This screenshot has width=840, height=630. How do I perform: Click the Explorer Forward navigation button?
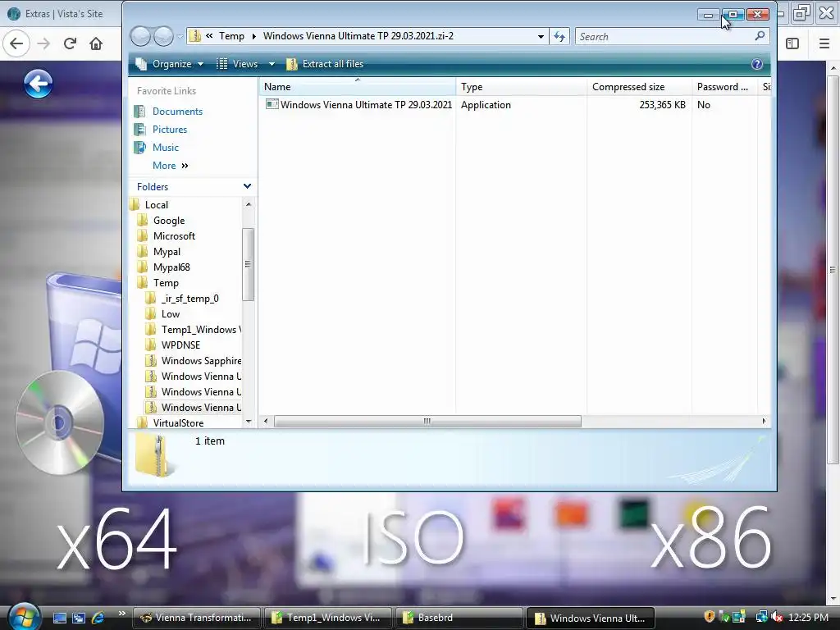pos(163,36)
